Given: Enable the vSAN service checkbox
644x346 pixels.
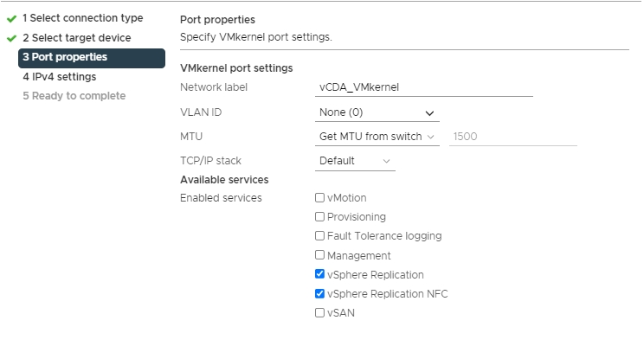Looking at the screenshot, I should (x=319, y=313).
